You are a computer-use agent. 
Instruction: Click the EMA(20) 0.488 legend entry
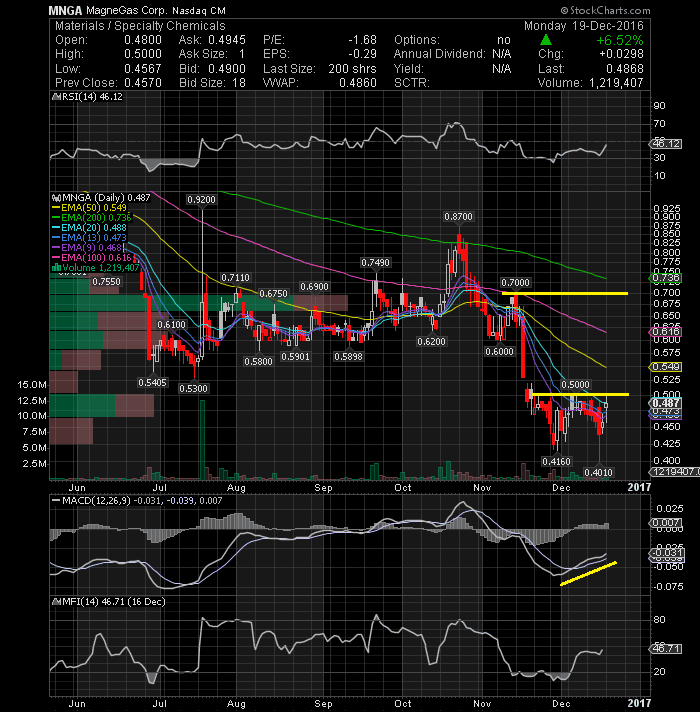90,227
